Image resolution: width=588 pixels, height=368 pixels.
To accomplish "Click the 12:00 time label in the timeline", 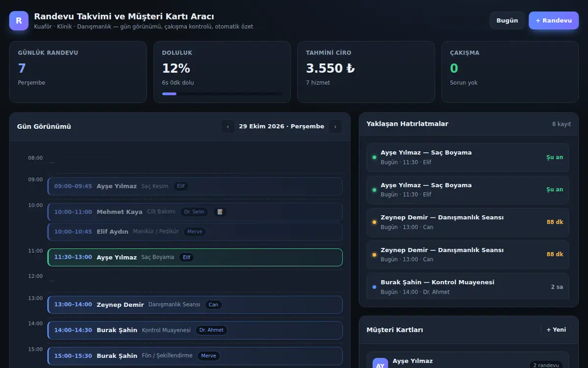I will (35, 276).
